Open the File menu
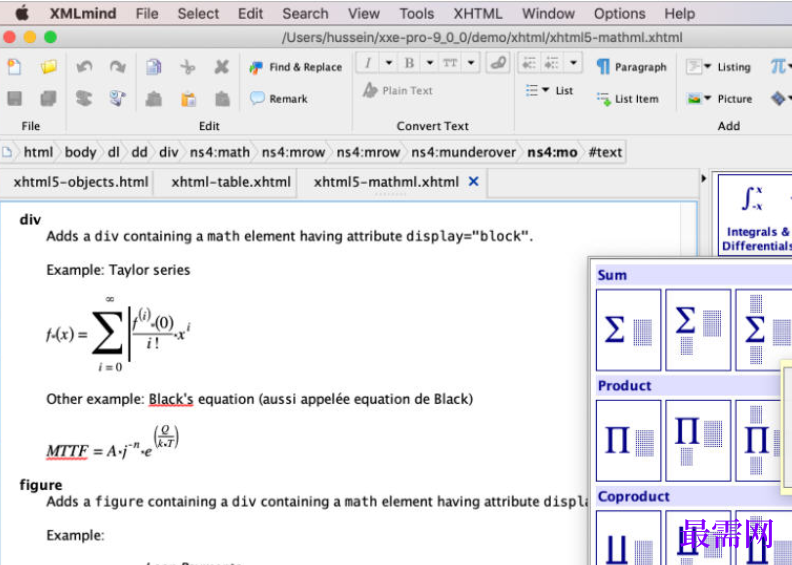The width and height of the screenshot is (792, 565). (x=146, y=13)
